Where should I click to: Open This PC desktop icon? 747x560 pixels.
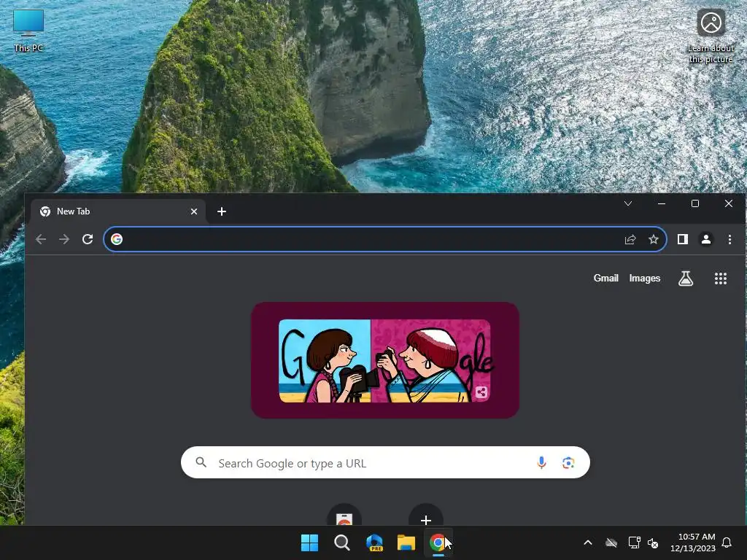(28, 31)
